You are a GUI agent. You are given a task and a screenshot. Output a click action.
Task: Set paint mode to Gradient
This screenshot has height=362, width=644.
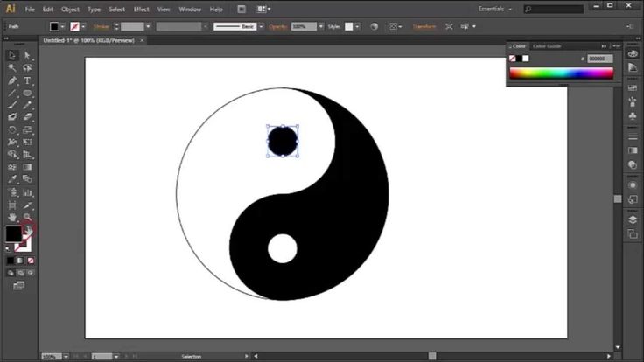click(x=20, y=261)
